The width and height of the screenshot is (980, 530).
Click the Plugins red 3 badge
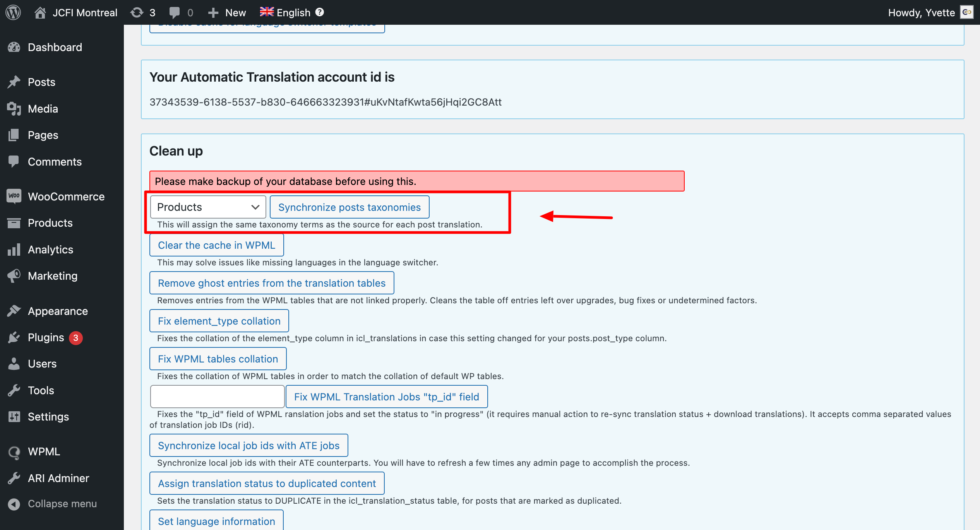pyautogui.click(x=76, y=338)
